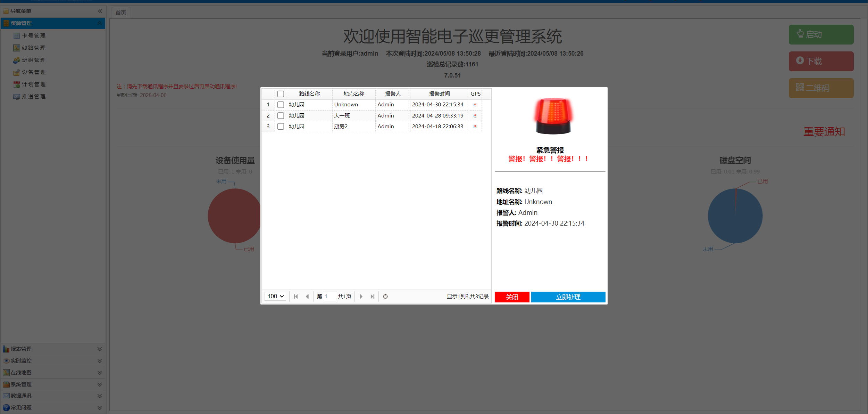Image resolution: width=868 pixels, height=414 pixels.
Task: Collapse the 资源管理 section
Action: click(x=100, y=23)
